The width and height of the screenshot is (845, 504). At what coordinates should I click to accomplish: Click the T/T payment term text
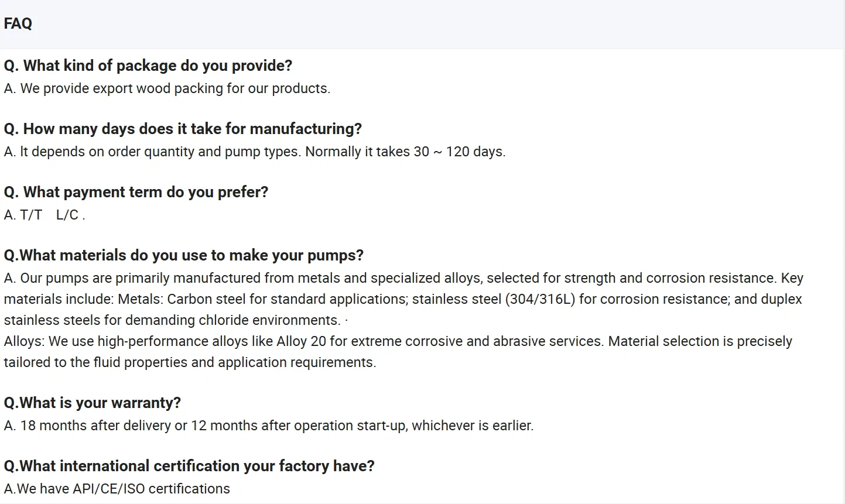(31, 215)
